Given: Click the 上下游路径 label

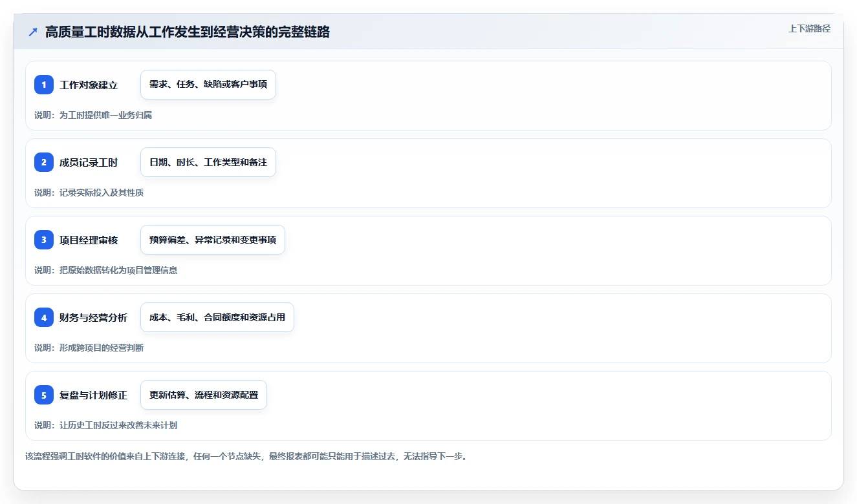Looking at the screenshot, I should (809, 28).
